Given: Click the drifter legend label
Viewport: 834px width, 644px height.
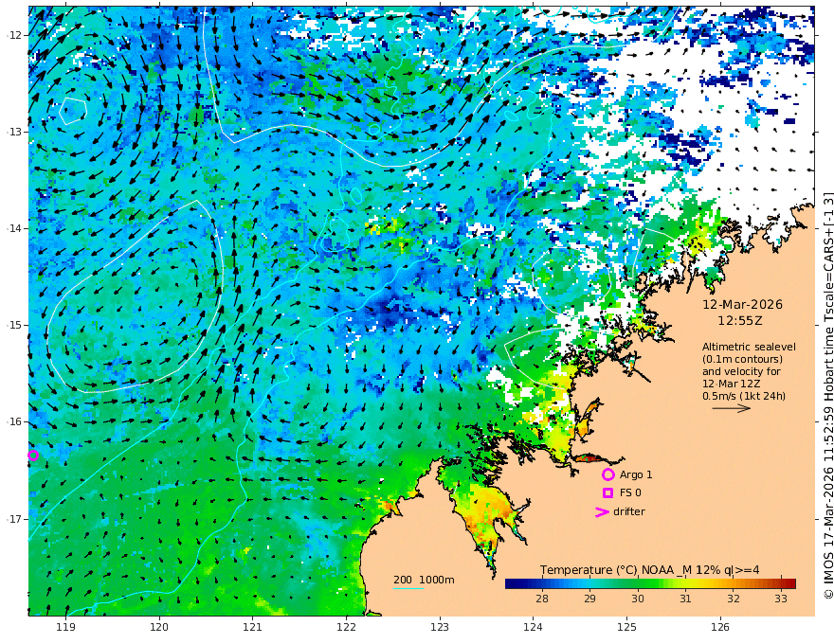Looking at the screenshot, I should pyautogui.click(x=629, y=511).
